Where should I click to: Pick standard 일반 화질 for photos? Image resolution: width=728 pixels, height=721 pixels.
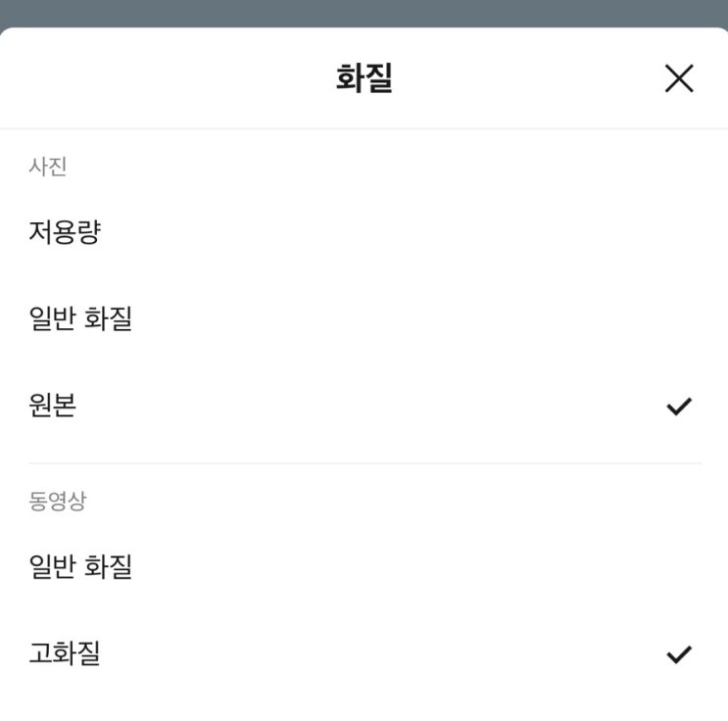(80, 318)
